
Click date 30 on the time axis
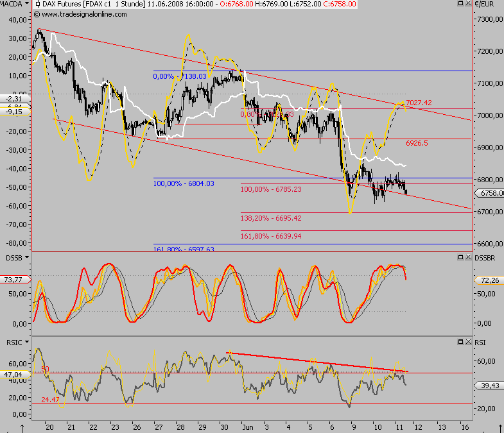point(224,427)
